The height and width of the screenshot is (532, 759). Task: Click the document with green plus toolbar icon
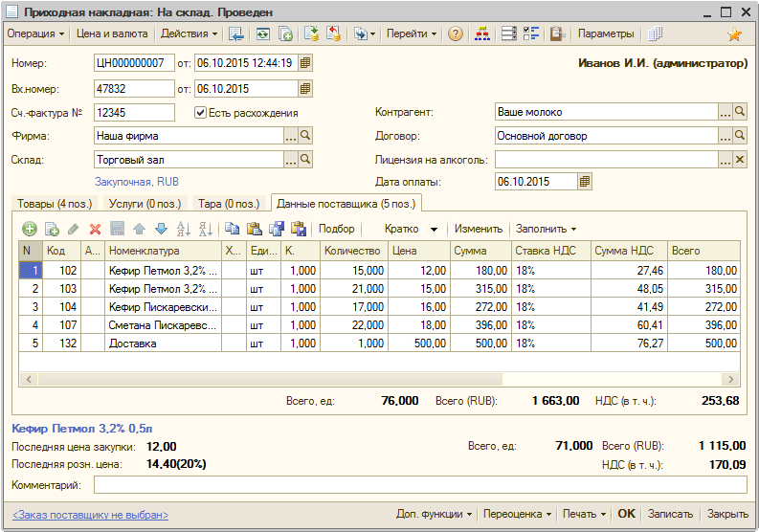(285, 33)
